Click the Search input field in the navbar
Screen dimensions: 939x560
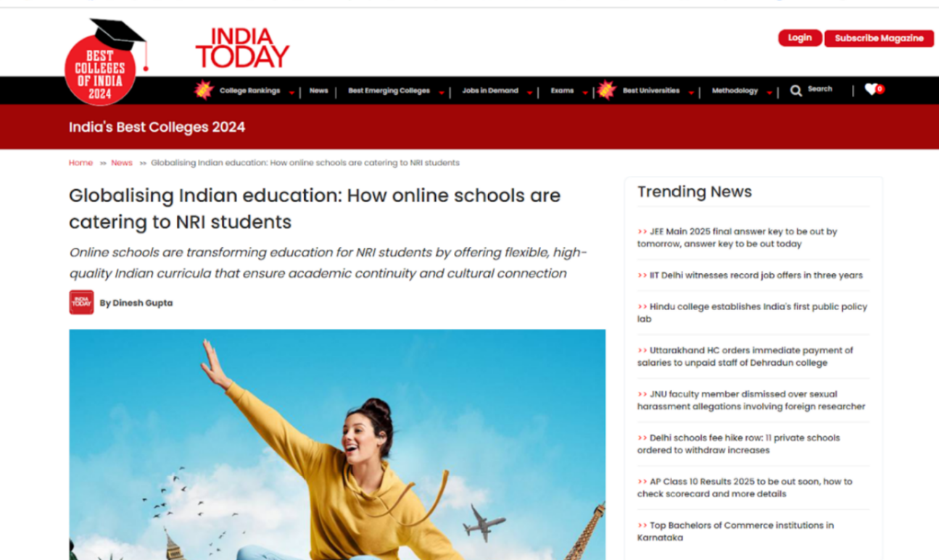tap(823, 89)
